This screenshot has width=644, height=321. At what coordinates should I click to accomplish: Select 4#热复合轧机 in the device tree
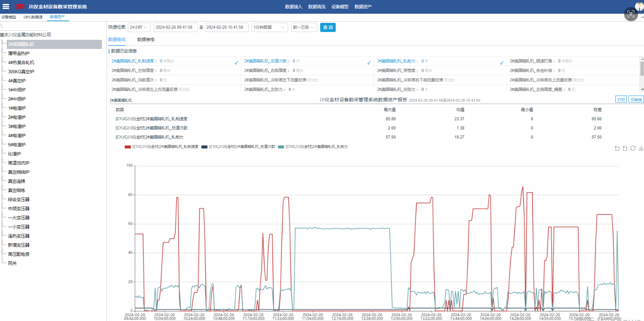pos(21,63)
